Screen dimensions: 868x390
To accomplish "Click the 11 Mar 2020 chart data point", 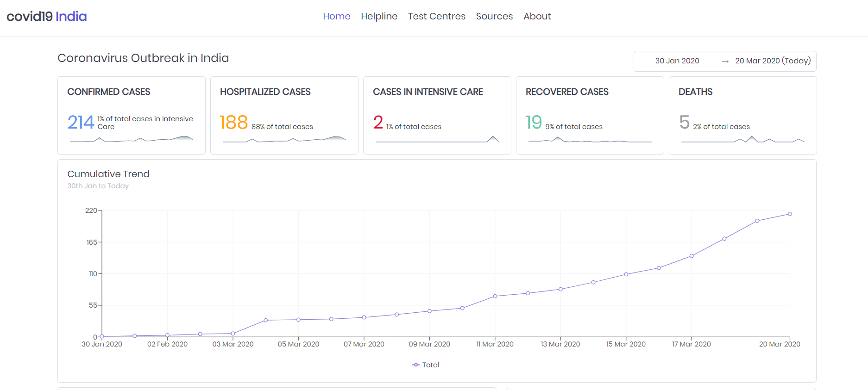I will (x=495, y=296).
